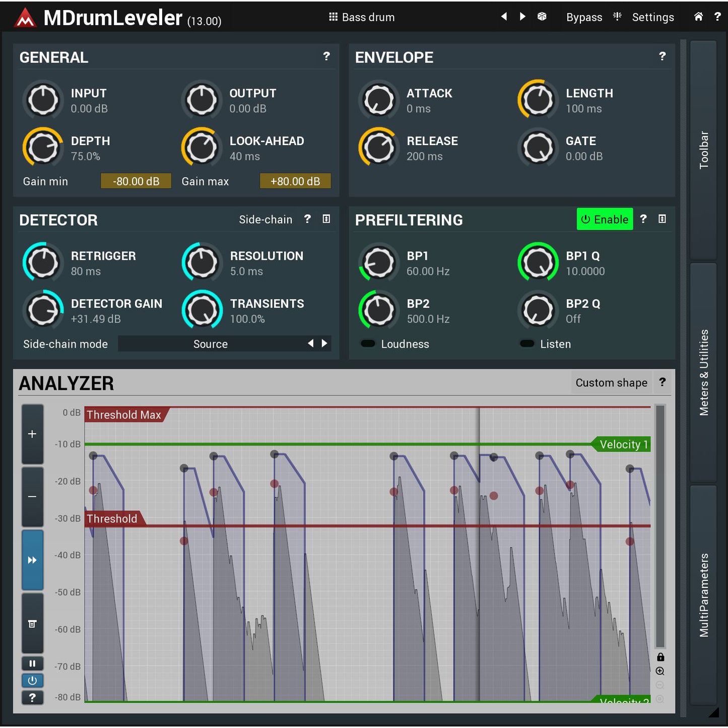Viewport: 728px width, 728px height.
Task: Toggle the Listen switch
Action: [x=527, y=344]
